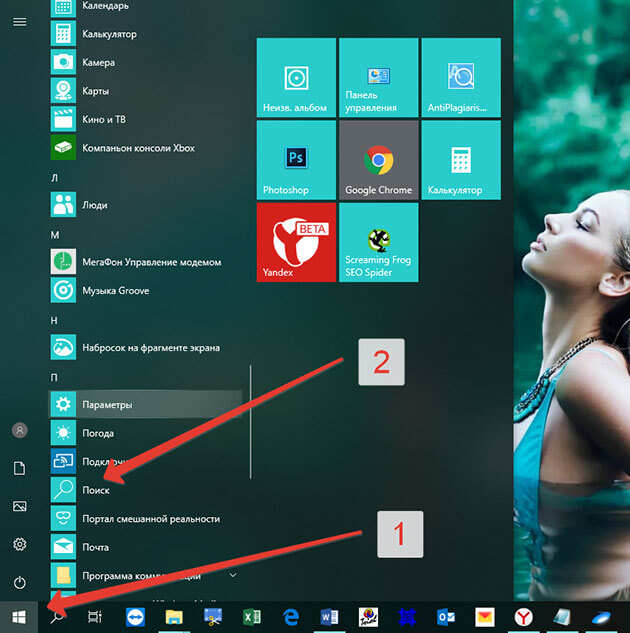This screenshot has width=630, height=633.
Task: Launch Word from the taskbar
Action: pos(329,617)
